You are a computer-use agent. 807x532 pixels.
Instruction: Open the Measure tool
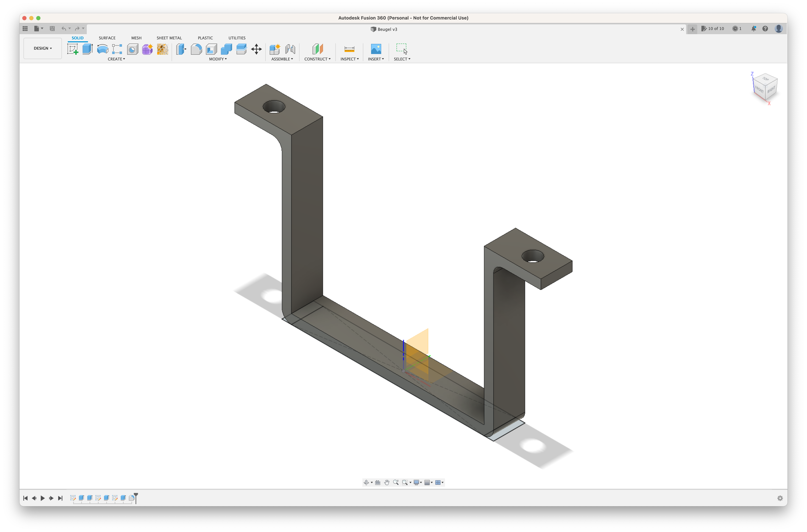[x=349, y=49]
